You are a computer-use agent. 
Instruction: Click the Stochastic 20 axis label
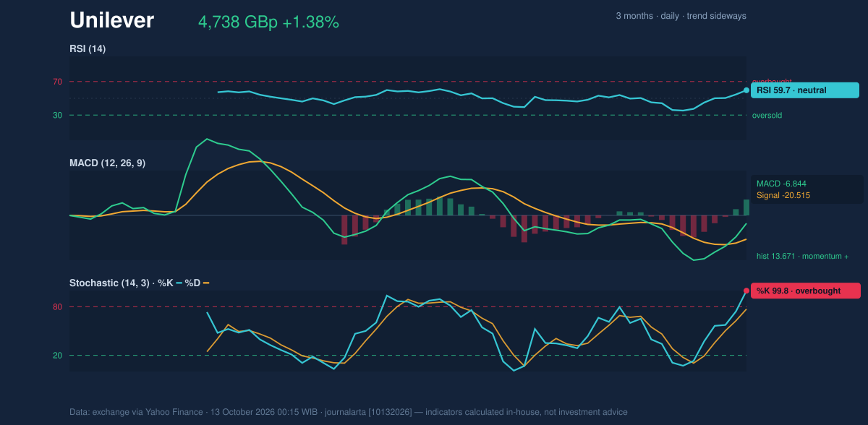[57, 356]
